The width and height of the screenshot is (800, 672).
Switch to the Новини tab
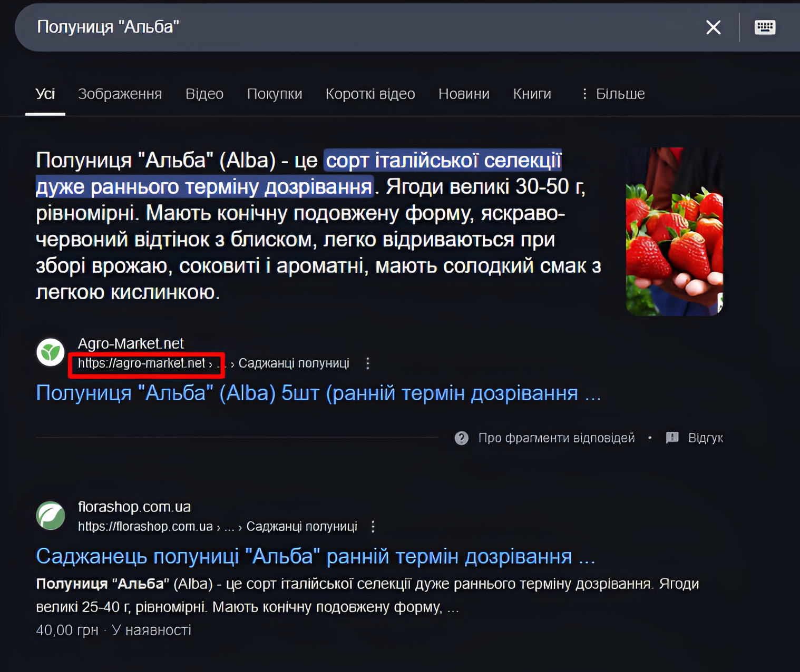tap(464, 94)
